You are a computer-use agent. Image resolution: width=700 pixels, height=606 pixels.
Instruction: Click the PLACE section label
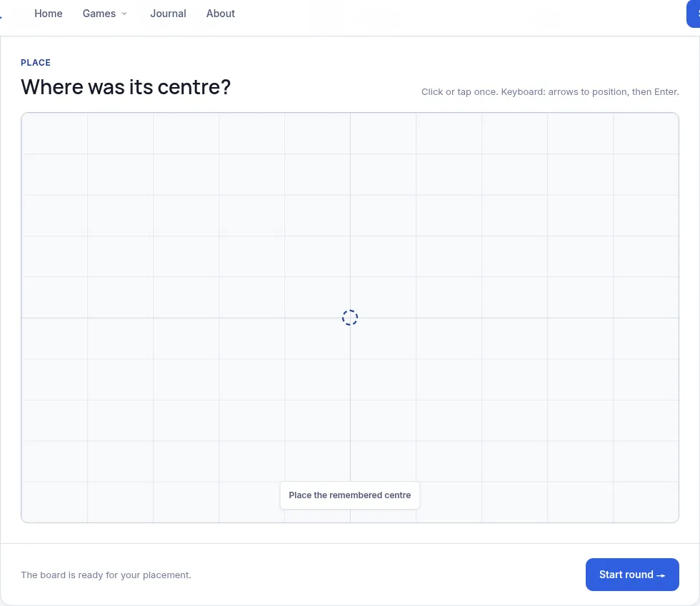point(36,63)
